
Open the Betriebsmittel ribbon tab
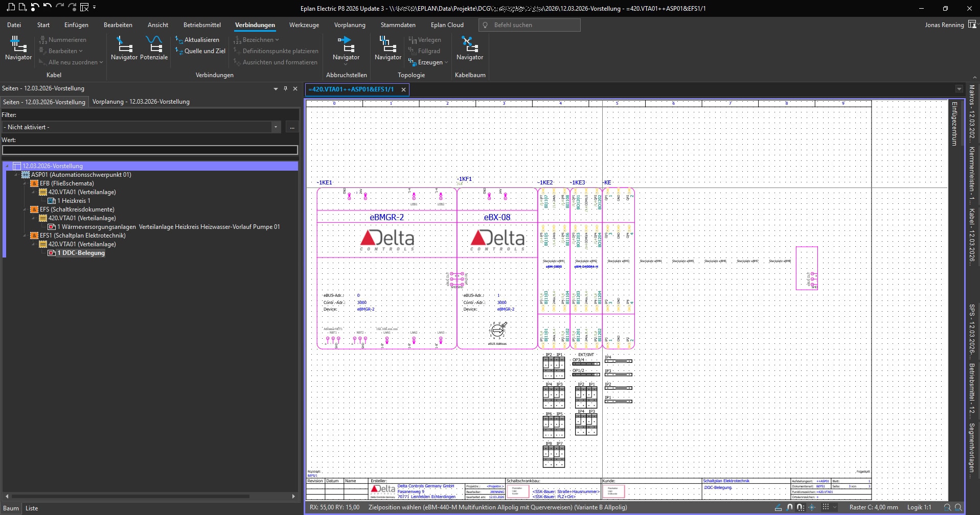202,25
